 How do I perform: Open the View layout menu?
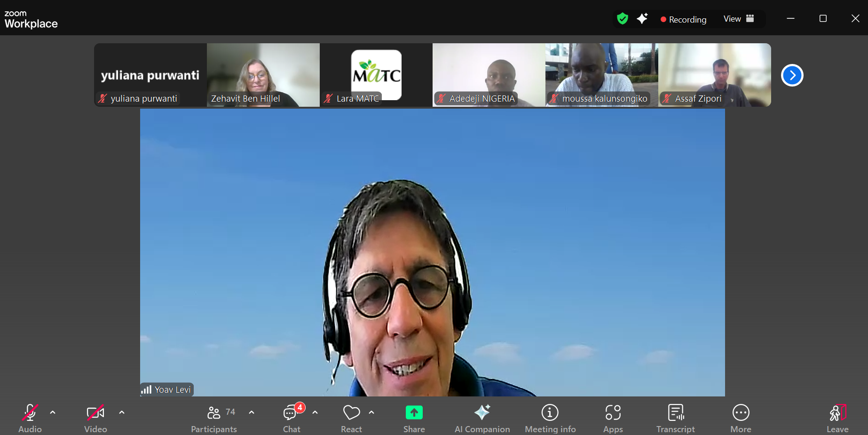pyautogui.click(x=739, y=19)
